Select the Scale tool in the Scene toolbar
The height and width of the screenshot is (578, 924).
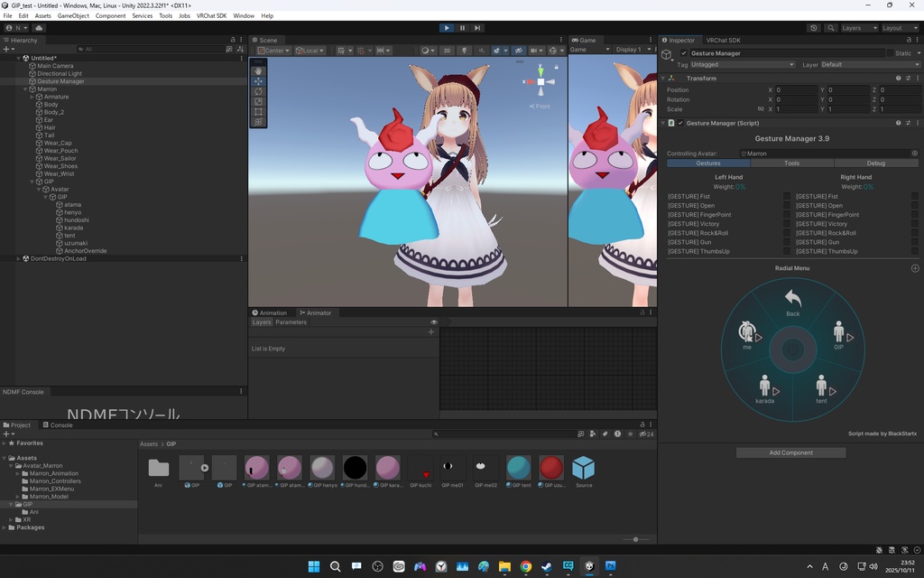(258, 100)
